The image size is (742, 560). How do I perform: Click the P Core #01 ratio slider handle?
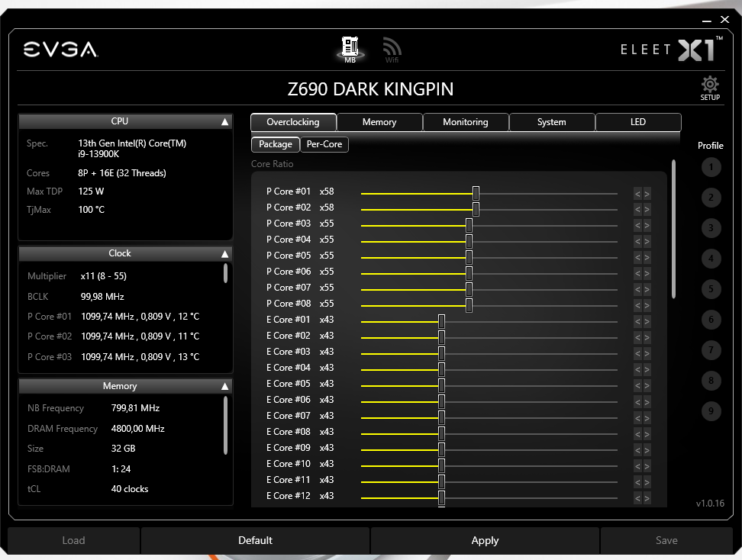pos(476,193)
